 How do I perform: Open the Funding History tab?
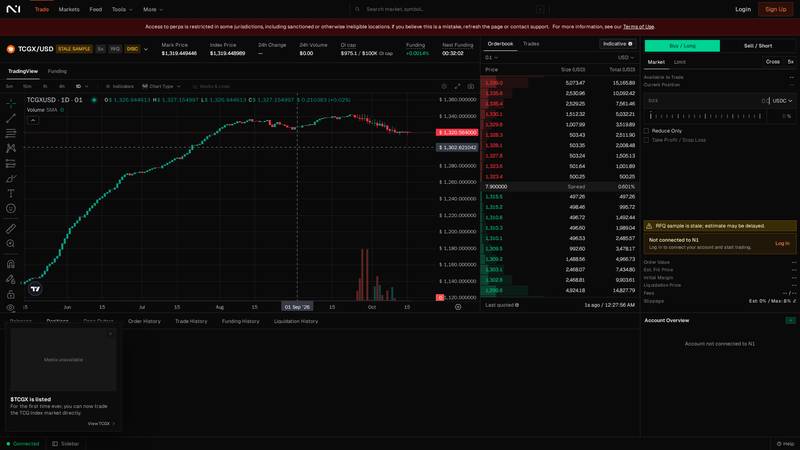point(240,321)
